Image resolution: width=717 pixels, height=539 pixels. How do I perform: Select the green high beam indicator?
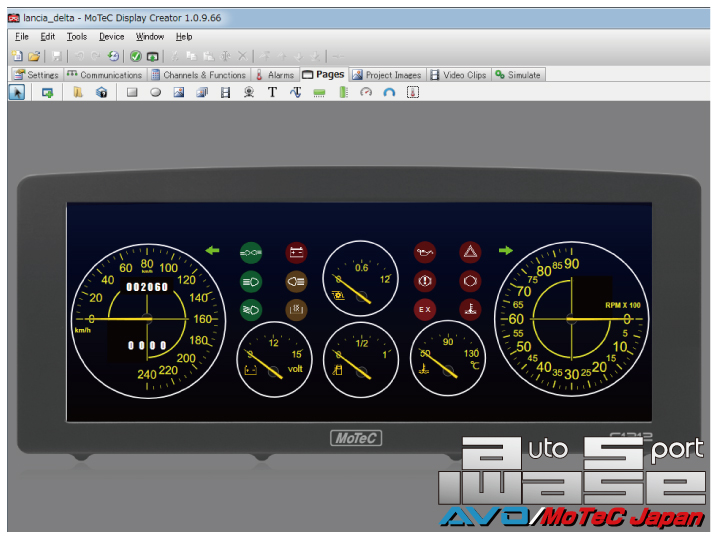[251, 281]
